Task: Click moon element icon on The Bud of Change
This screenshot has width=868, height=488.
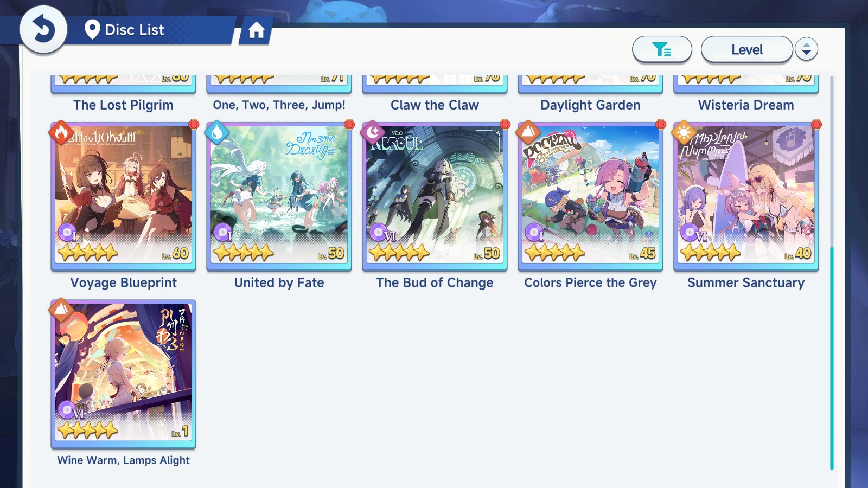Action: [373, 133]
